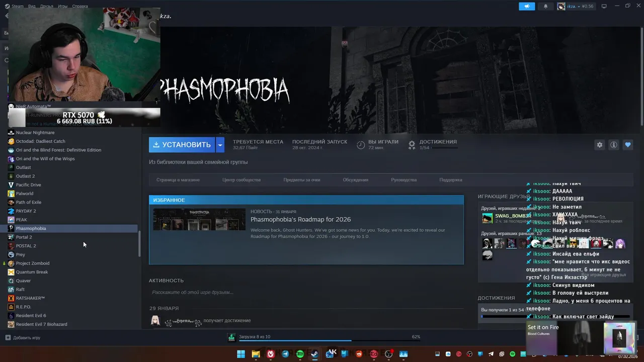644x362 pixels.
Task: Select Prey in library list
Action: pos(21,254)
